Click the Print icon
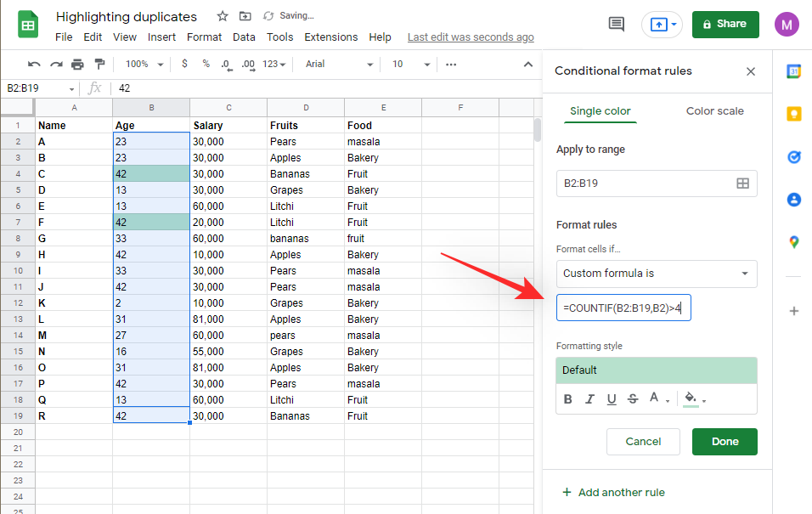 click(76, 64)
